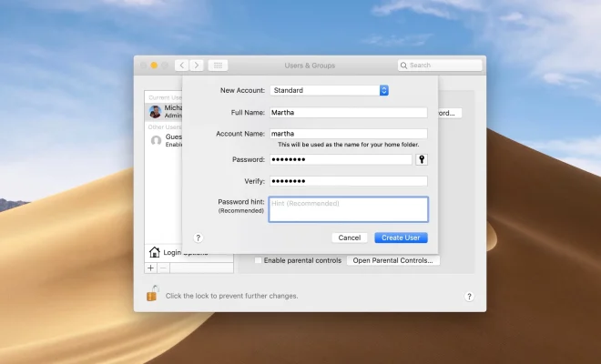The height and width of the screenshot is (364, 601).
Task: Enable parental controls checkbox
Action: [258, 260]
